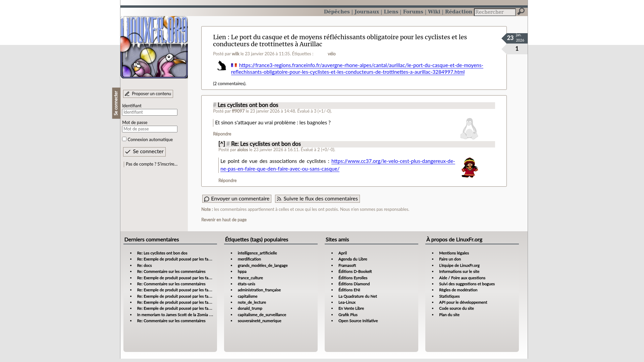
Task: Click the Tux penguin avatar of ff9097
Action: pyautogui.click(x=469, y=129)
